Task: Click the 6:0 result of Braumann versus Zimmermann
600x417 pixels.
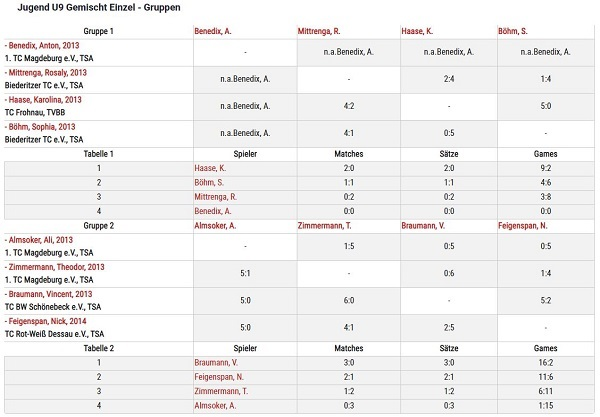Action: tap(349, 301)
